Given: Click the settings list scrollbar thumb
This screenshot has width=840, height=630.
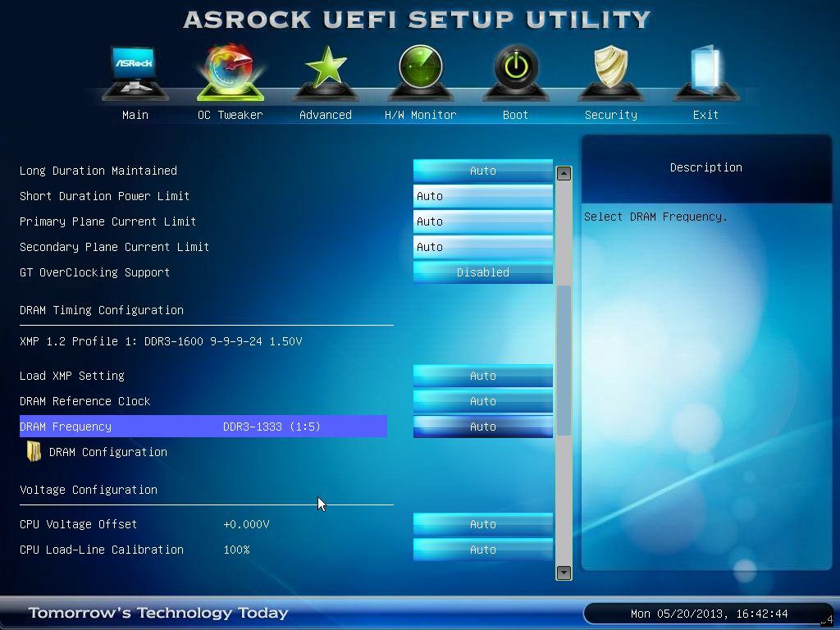Looking at the screenshot, I should click(564, 360).
